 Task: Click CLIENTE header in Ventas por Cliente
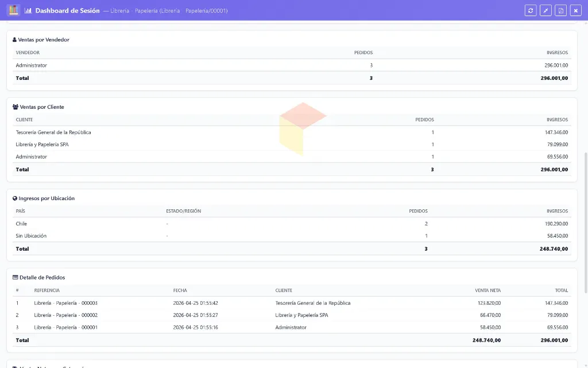tap(24, 120)
